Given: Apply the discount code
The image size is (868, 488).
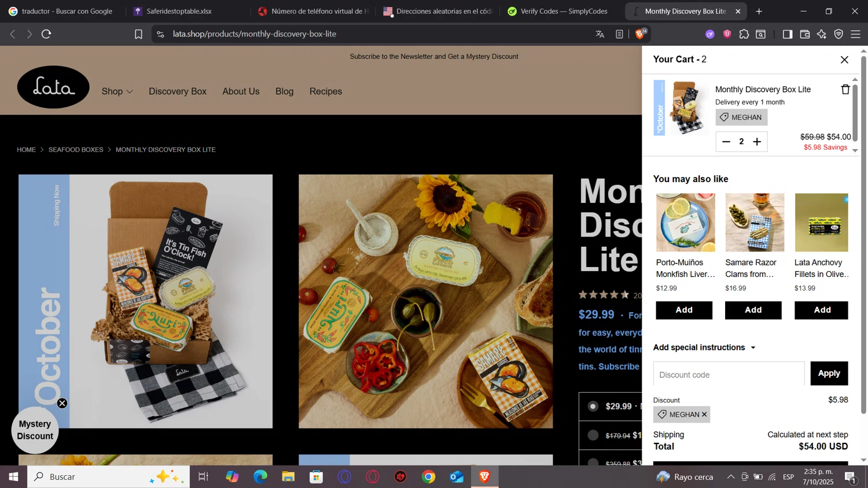Looking at the screenshot, I should 829,374.
